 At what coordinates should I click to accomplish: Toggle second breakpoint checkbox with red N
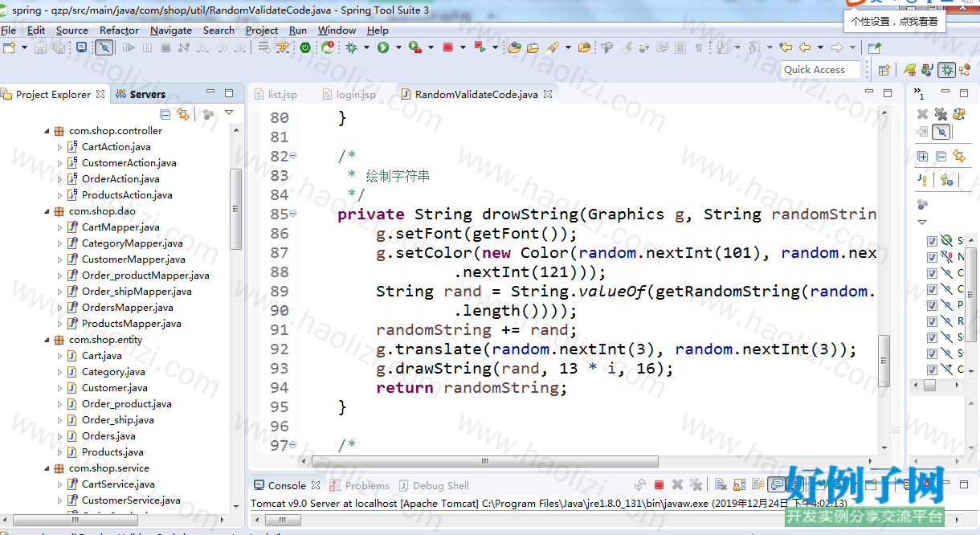click(x=932, y=257)
